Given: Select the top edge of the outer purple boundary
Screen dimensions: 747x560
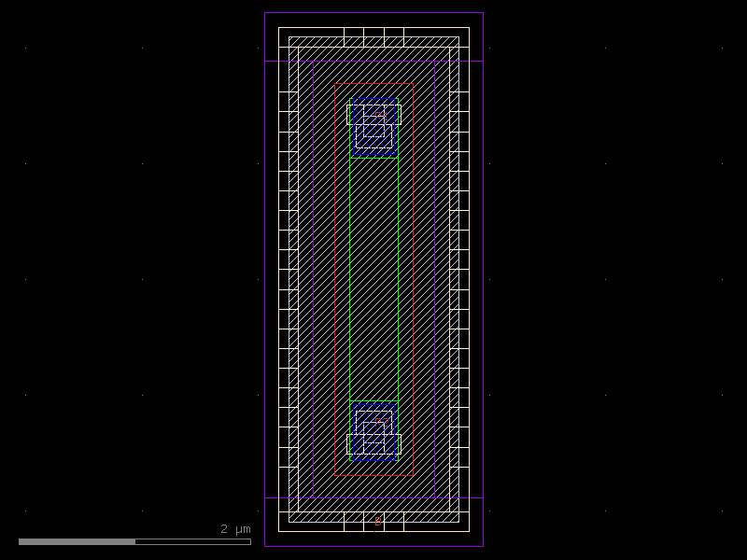Looking at the screenshot, I should (373, 13).
